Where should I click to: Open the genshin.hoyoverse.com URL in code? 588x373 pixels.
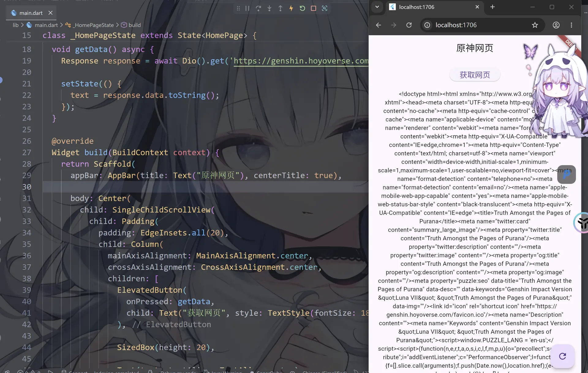tap(301, 61)
